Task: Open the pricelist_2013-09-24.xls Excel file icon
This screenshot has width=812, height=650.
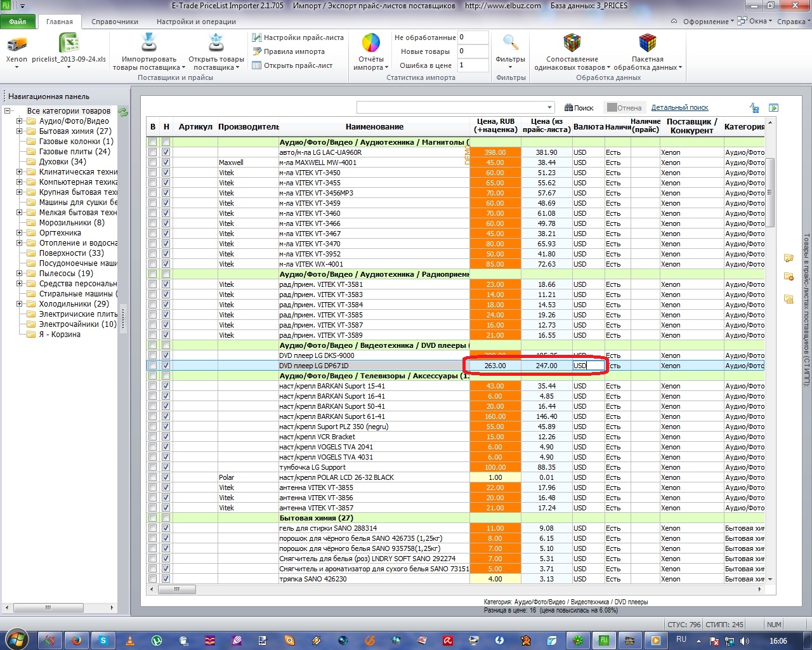Action: (69, 43)
